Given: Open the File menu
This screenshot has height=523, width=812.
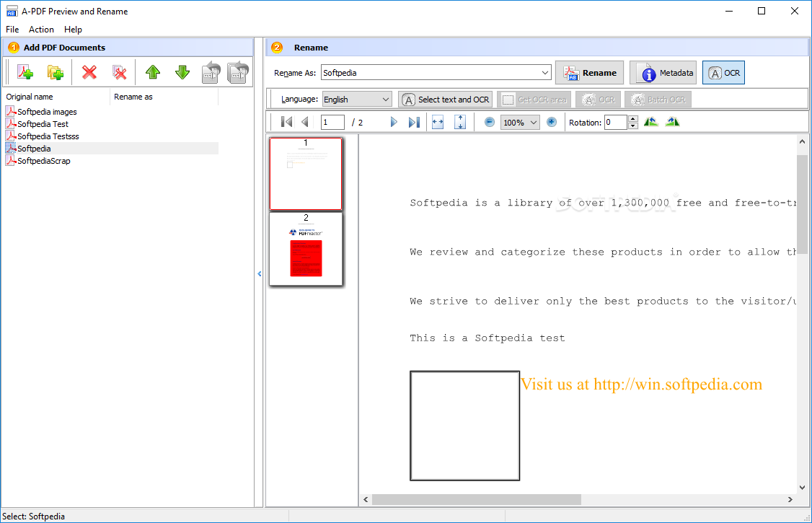Looking at the screenshot, I should (12, 30).
